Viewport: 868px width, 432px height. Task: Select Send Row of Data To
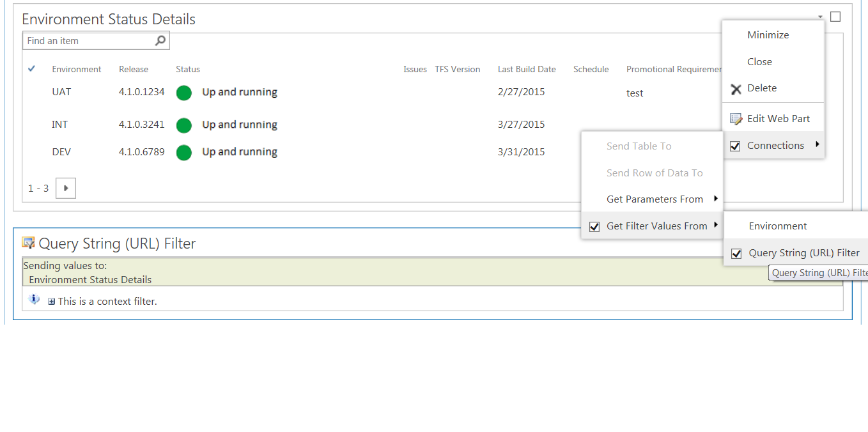tap(654, 173)
